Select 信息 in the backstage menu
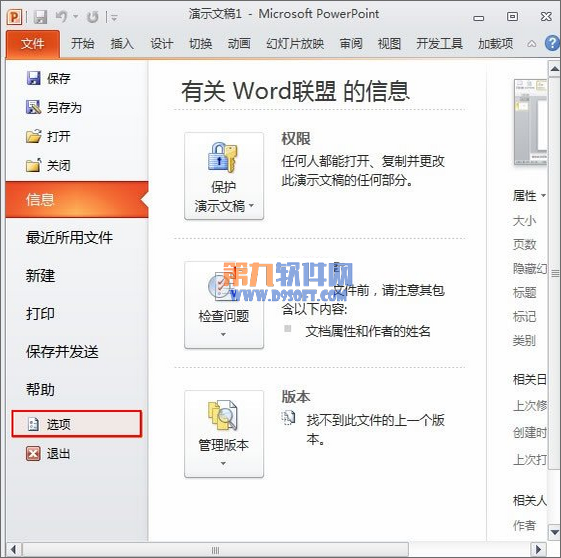The height and width of the screenshot is (558, 561). (77, 200)
